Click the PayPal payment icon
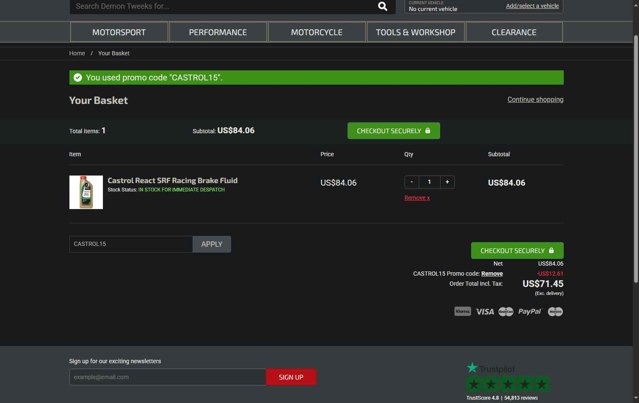The height and width of the screenshot is (403, 639). pos(529,311)
